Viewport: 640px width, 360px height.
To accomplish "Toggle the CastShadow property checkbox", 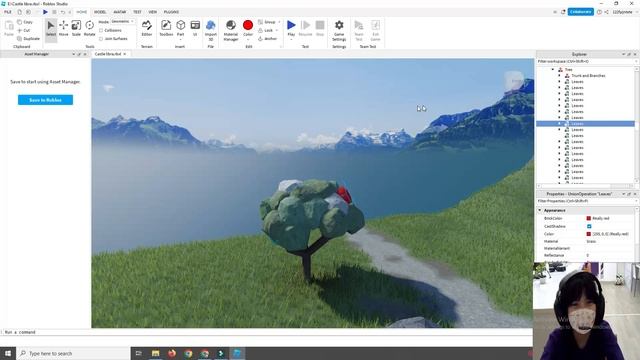I will pyautogui.click(x=589, y=226).
